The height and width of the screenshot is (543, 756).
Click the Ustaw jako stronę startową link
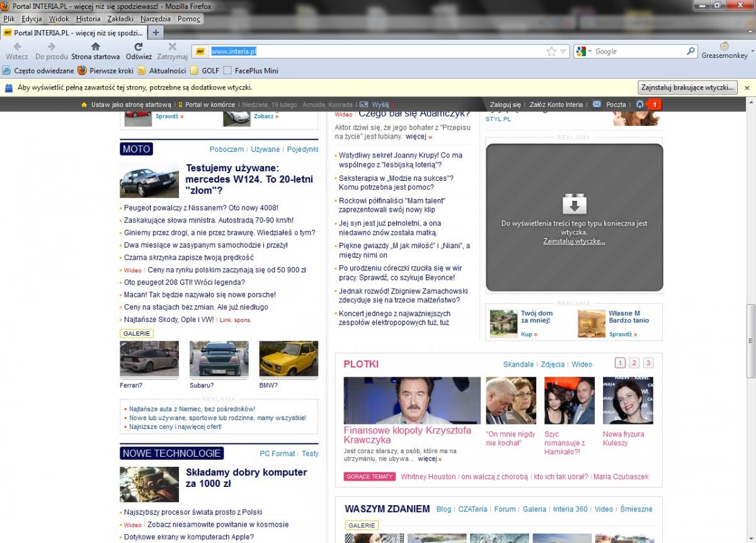click(x=131, y=105)
